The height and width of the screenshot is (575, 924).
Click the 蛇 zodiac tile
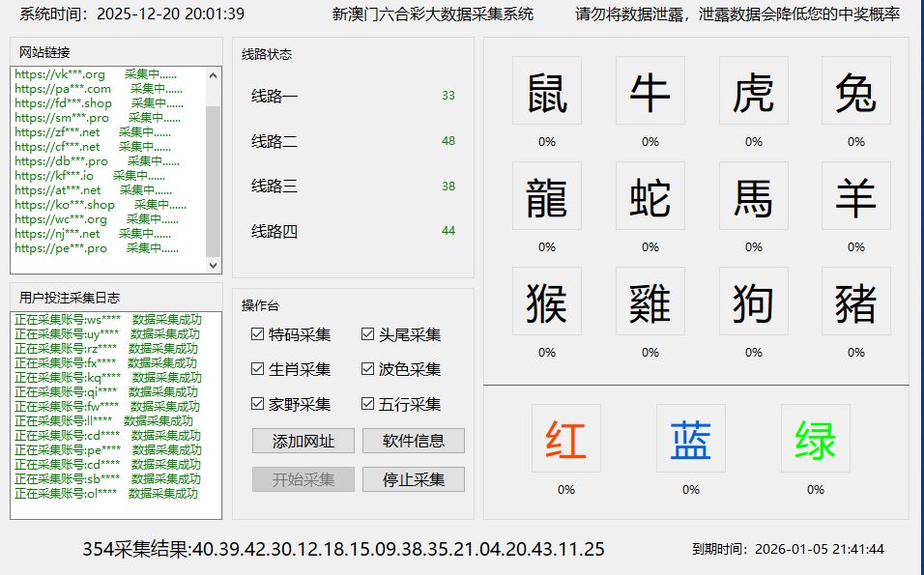(649, 196)
